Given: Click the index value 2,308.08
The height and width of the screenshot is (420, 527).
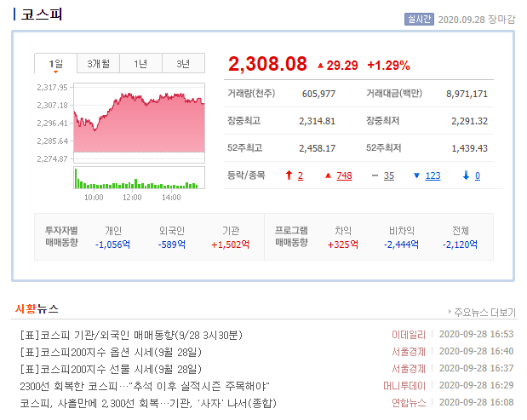Looking at the screenshot, I should (x=267, y=64).
